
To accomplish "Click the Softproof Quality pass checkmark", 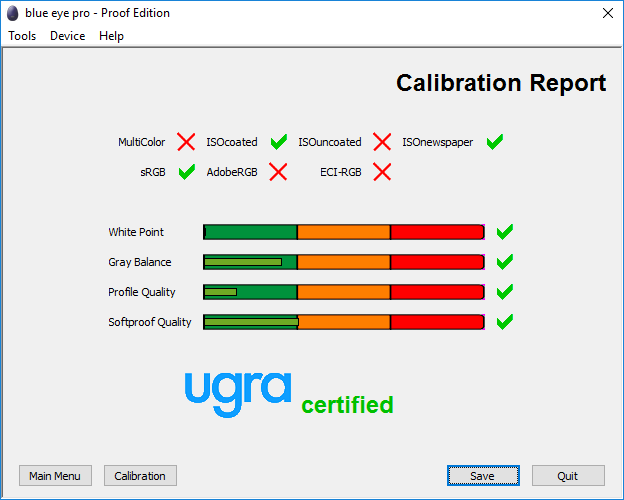I will pos(505,322).
